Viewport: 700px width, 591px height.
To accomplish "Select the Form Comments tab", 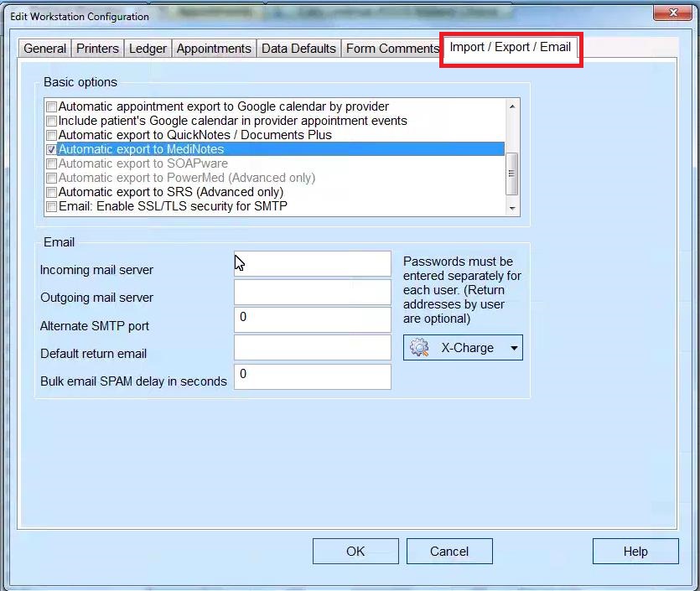I will [390, 49].
